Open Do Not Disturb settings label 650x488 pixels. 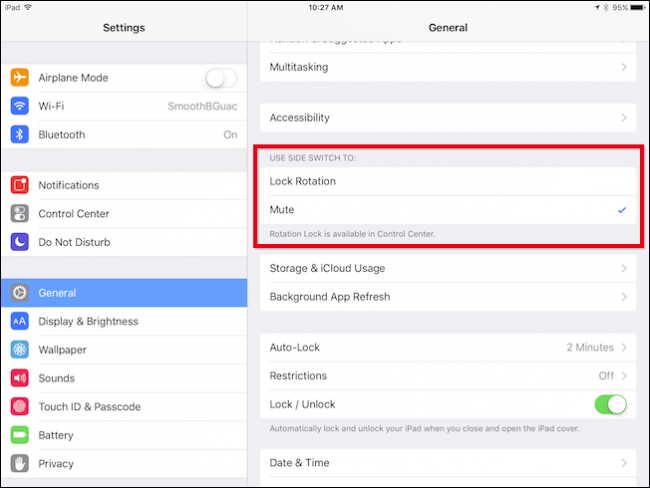coord(74,242)
